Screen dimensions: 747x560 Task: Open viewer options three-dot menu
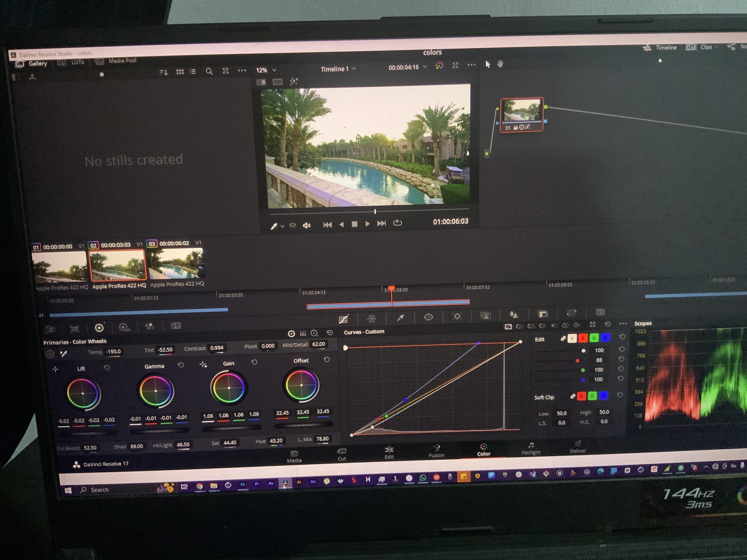472,65
